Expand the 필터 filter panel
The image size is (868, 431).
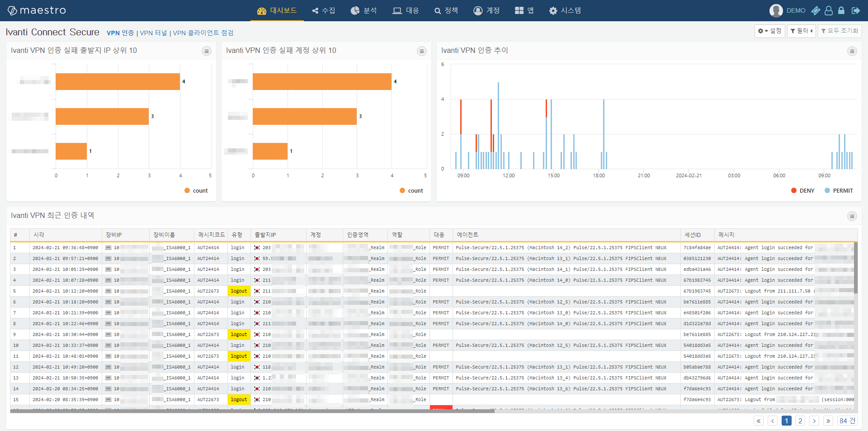801,31
